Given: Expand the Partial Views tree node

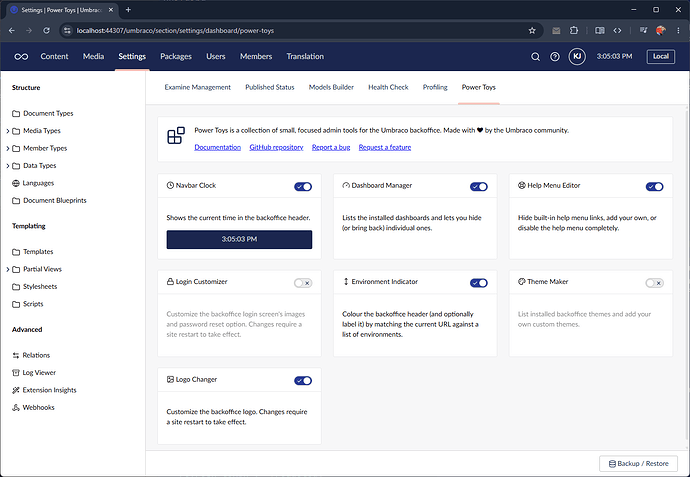Looking at the screenshot, I should tap(7, 269).
